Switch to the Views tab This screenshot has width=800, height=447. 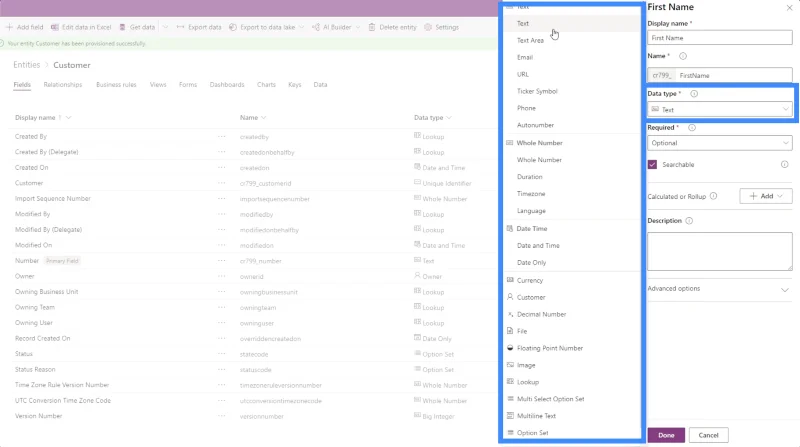click(x=158, y=85)
